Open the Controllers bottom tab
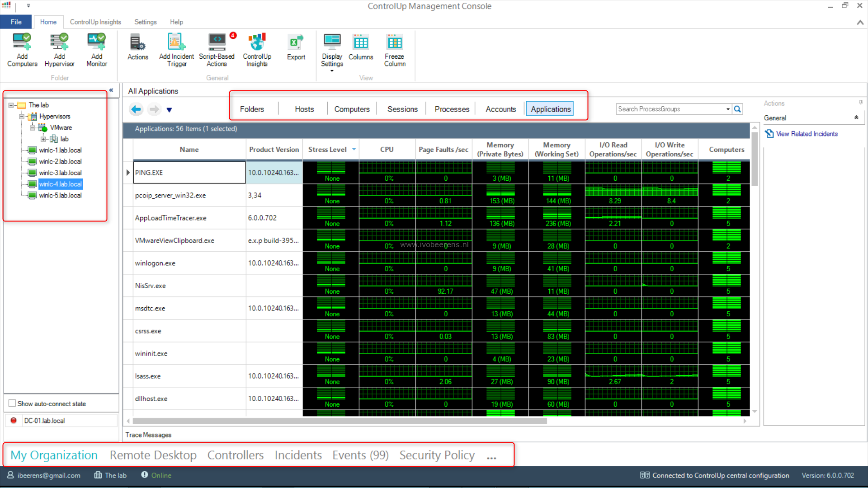Image resolution: width=868 pixels, height=488 pixels. [x=235, y=455]
